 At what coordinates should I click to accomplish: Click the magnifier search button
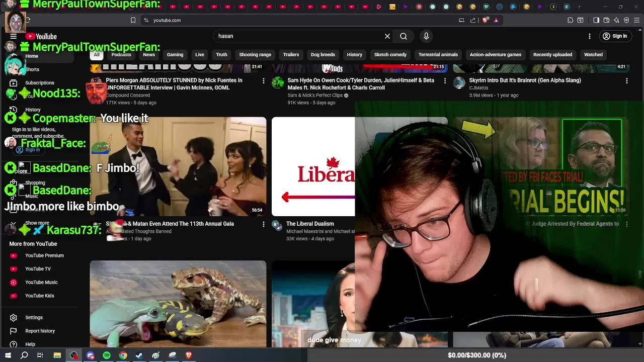pyautogui.click(x=404, y=36)
